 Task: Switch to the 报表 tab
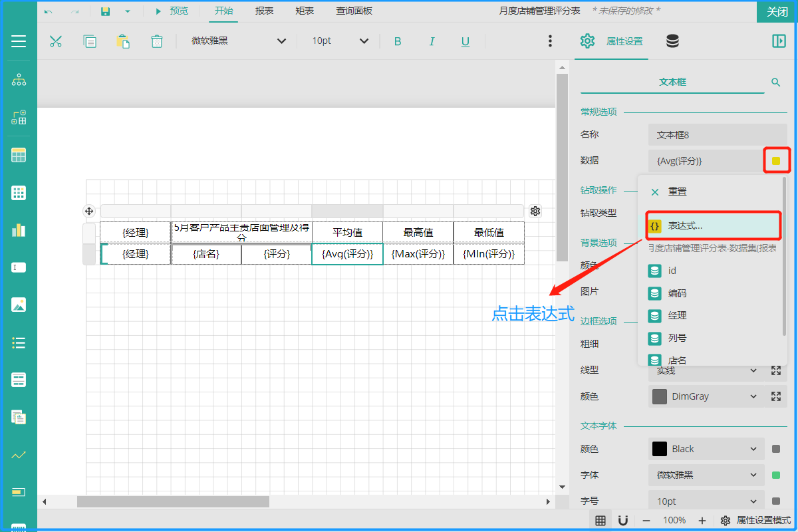(265, 11)
